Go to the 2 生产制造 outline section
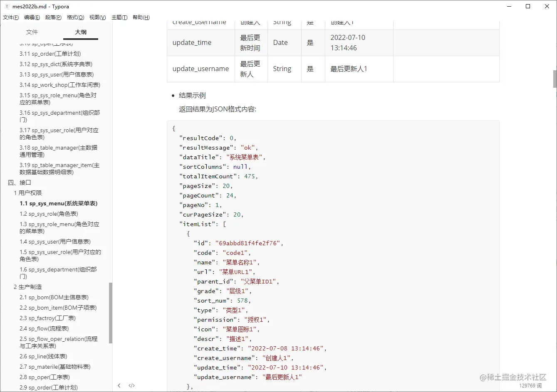 pos(28,287)
